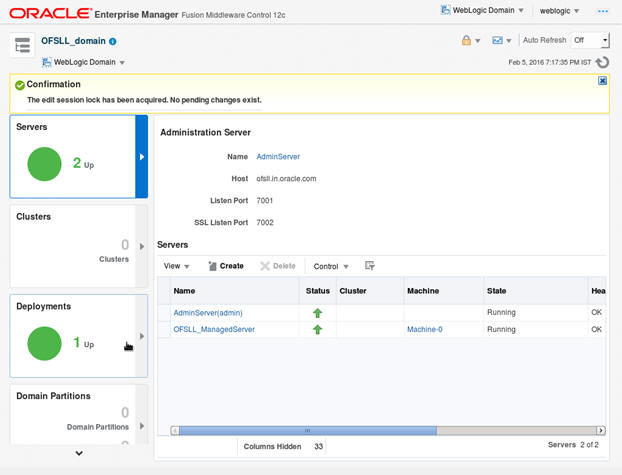The width and height of the screenshot is (622, 475).
Task: Click host value ofsll.in.oracle.com
Action: (286, 179)
